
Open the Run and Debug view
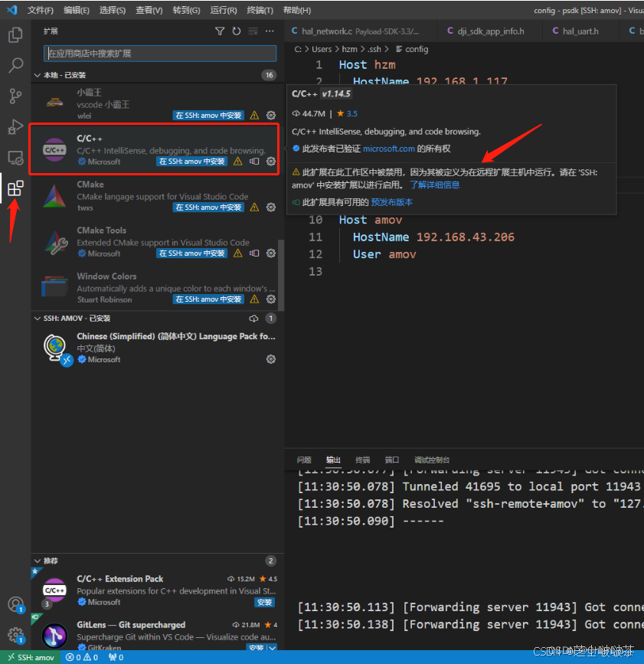(15, 126)
